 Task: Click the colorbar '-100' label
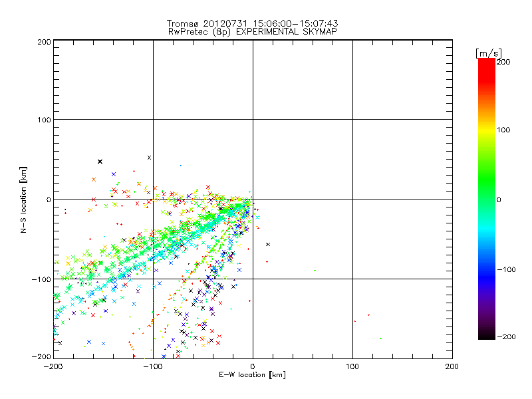[x=506, y=270]
